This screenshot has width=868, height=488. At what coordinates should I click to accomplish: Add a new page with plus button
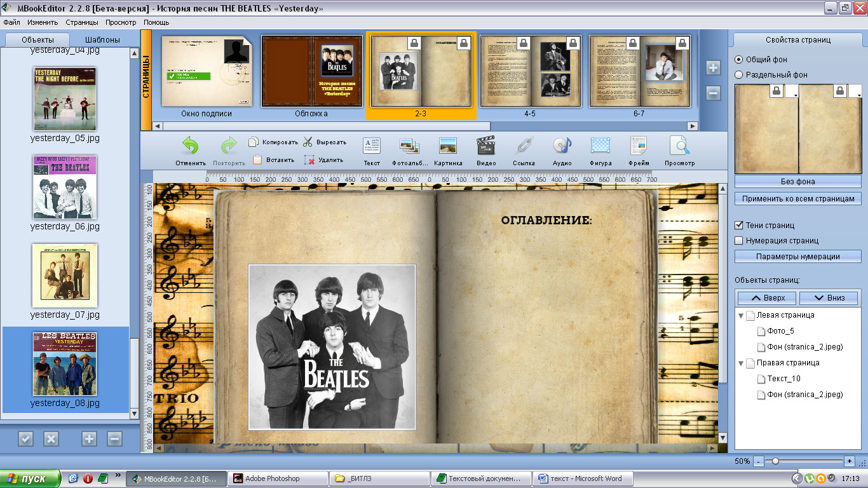coord(713,68)
